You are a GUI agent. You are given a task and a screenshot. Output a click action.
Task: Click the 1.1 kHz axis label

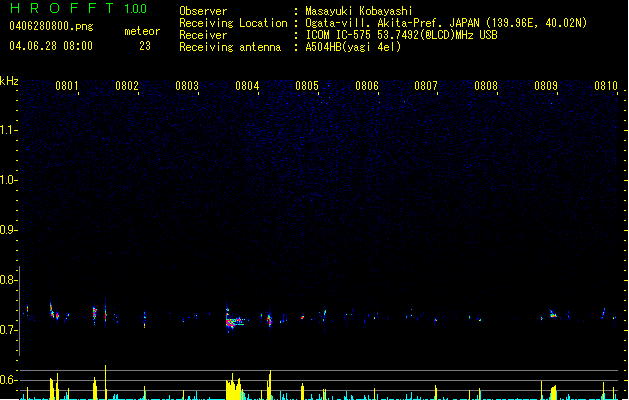[x=9, y=130]
